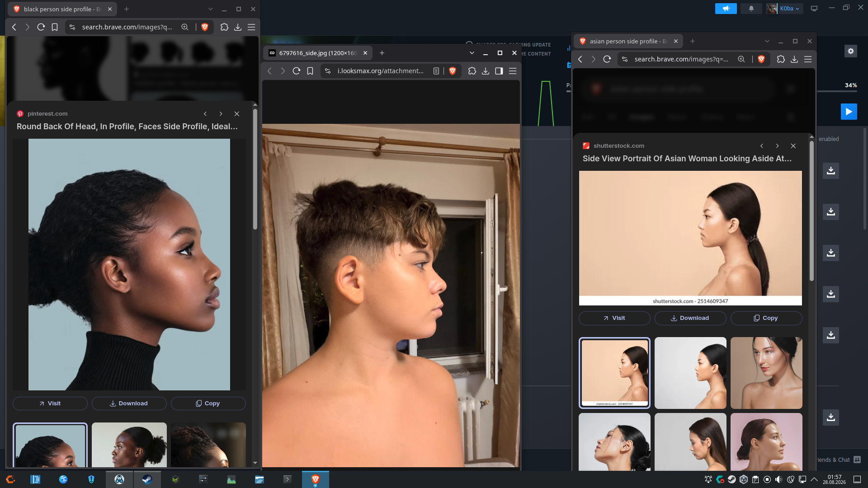Show next image in the Pinterest preview panel
The width and height of the screenshot is (868, 488).
click(x=221, y=114)
